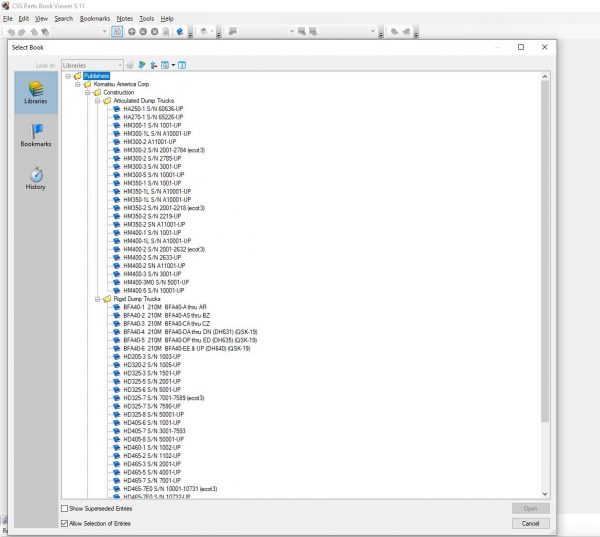Screen dimensions: 600x537
Task: Click the Cancel button
Action: pyautogui.click(x=530, y=523)
